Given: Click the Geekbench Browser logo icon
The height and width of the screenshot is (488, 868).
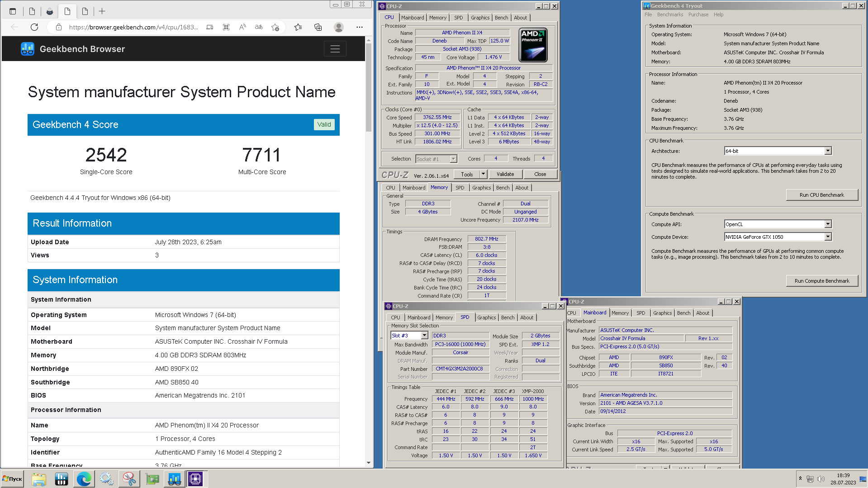Looking at the screenshot, I should (28, 49).
